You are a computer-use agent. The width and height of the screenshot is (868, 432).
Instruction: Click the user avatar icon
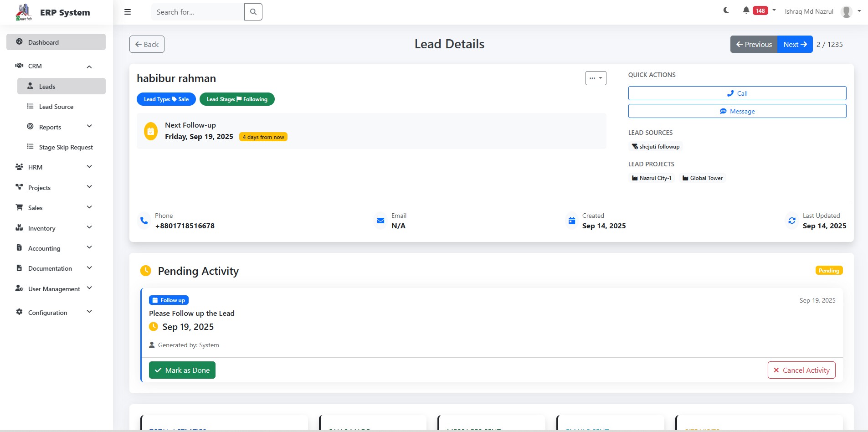[847, 12]
